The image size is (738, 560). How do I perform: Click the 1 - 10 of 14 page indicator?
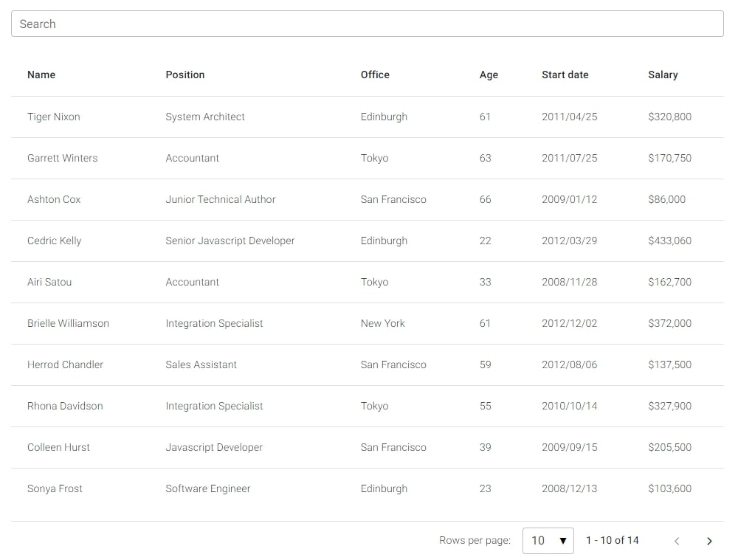coord(613,541)
